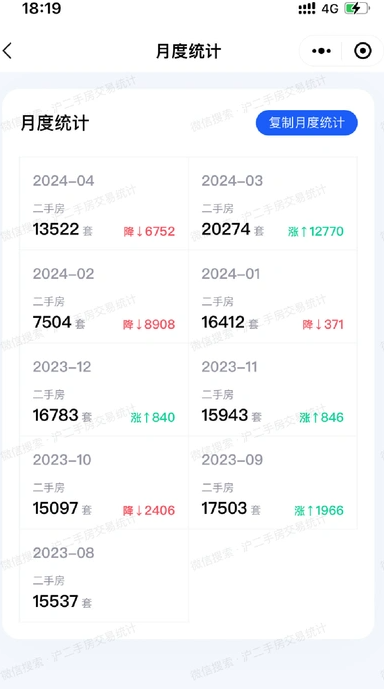Tap the 降↓8908 decrease indicator
The height and width of the screenshot is (689, 384).
(149, 325)
